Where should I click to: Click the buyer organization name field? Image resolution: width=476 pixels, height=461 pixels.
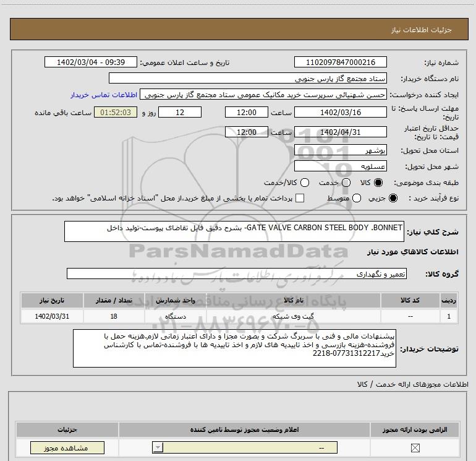248,78
